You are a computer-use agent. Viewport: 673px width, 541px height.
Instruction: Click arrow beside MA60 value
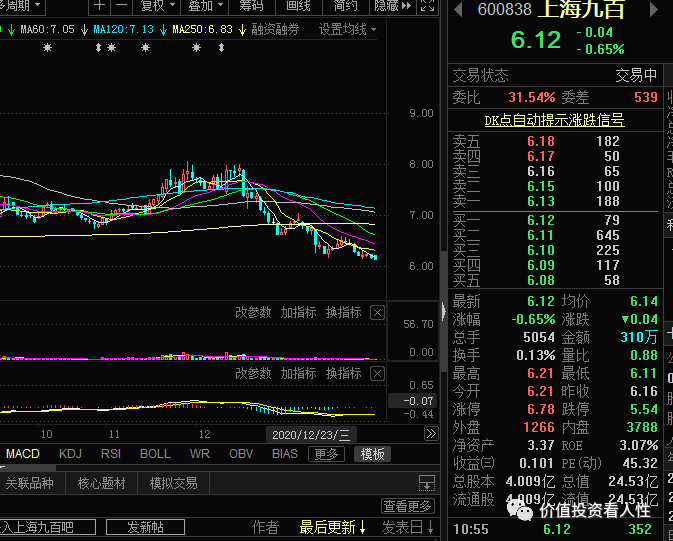pyautogui.click(x=85, y=30)
